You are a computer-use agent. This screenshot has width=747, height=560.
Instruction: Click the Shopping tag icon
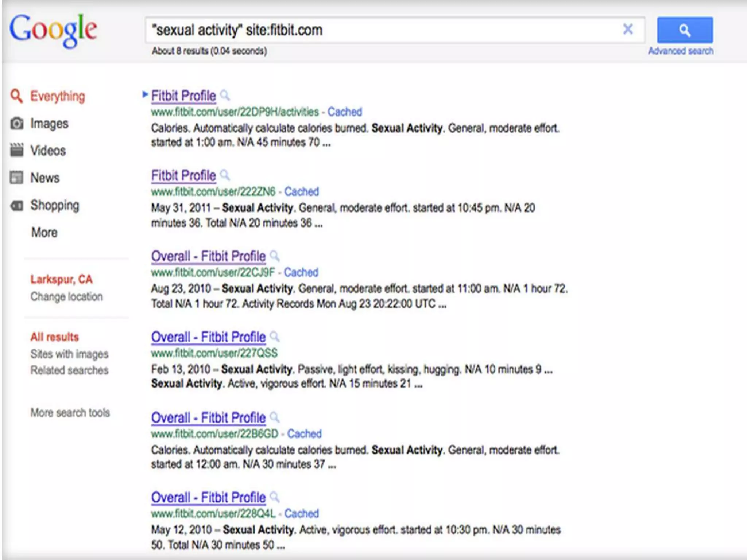(x=17, y=205)
